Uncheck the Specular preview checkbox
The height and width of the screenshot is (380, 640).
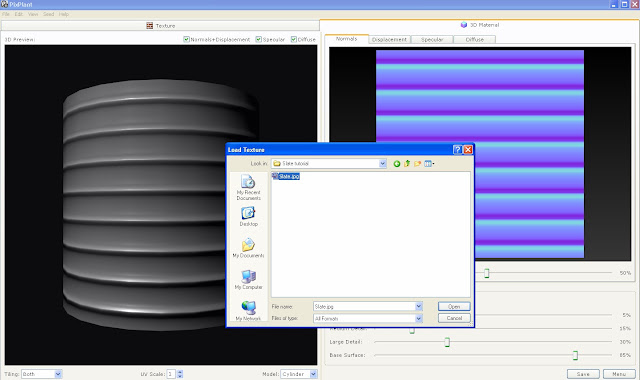point(258,39)
